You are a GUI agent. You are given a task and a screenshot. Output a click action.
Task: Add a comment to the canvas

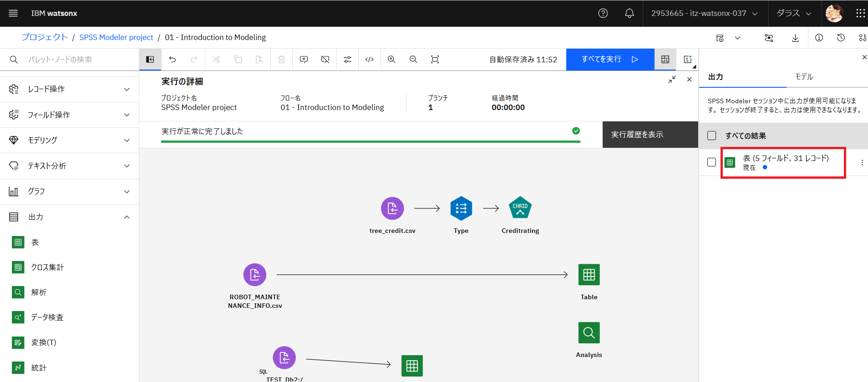(x=304, y=60)
